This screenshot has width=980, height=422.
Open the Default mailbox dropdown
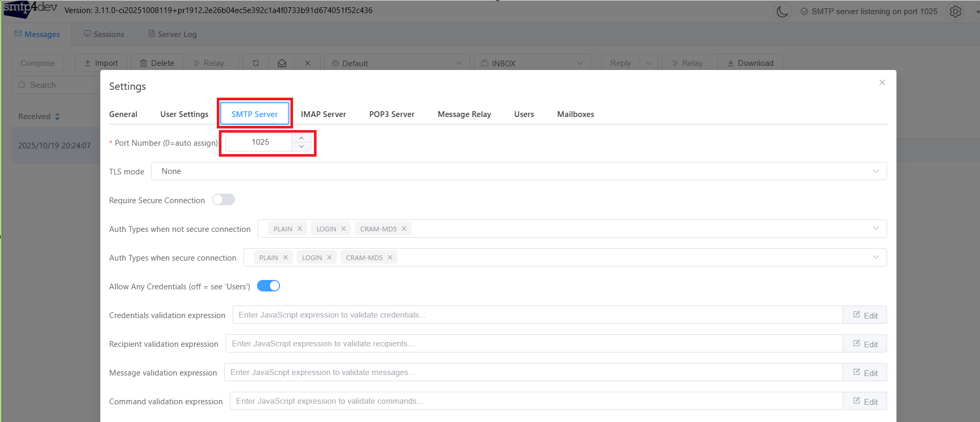(397, 63)
